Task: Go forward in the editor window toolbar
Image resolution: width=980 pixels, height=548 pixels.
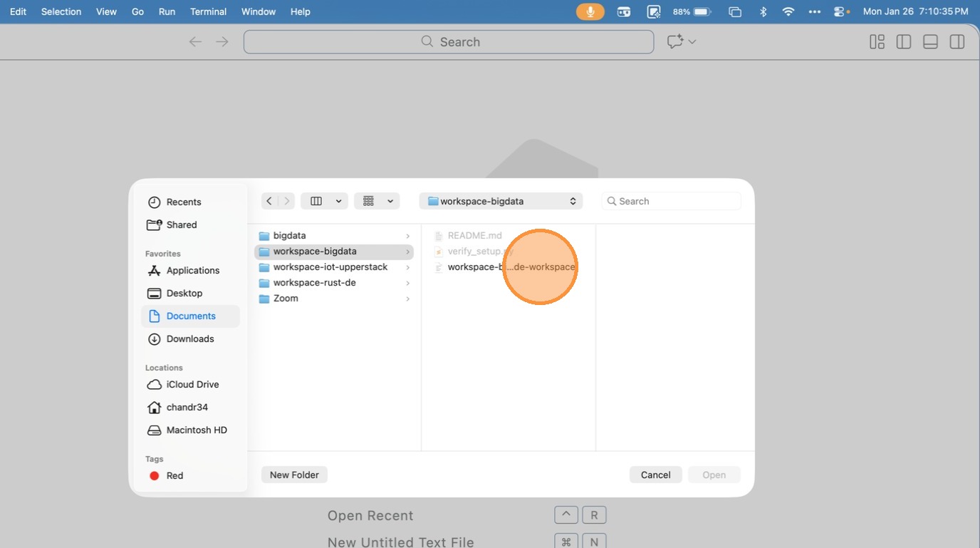Action: (x=222, y=42)
